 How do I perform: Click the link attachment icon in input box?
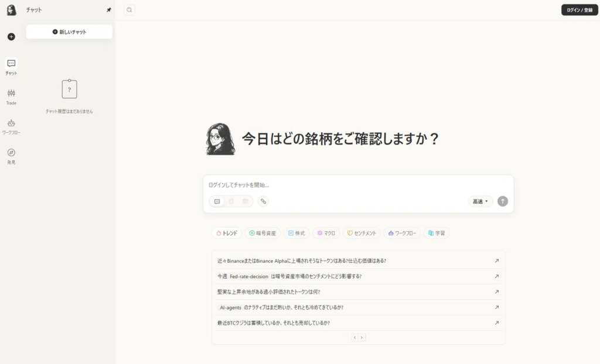click(x=263, y=201)
